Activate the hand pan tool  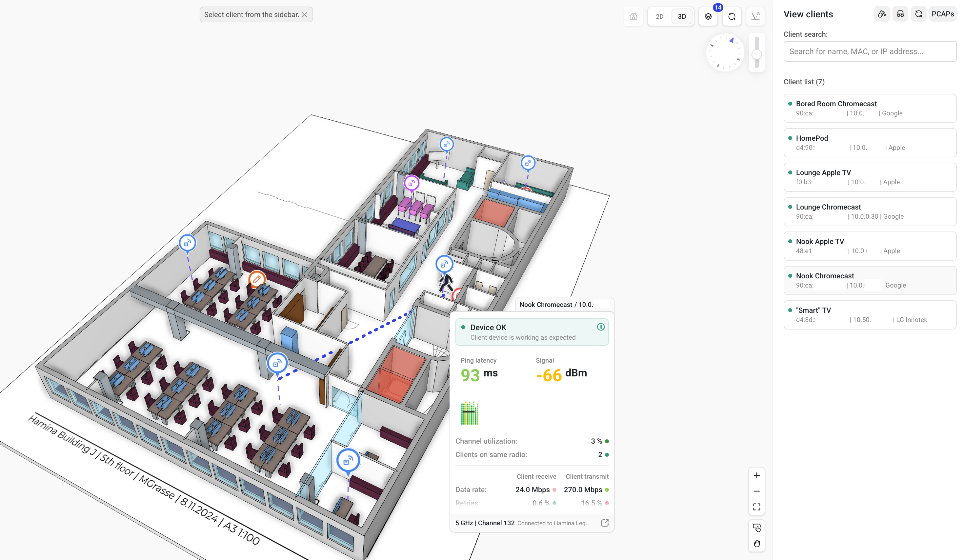click(756, 544)
